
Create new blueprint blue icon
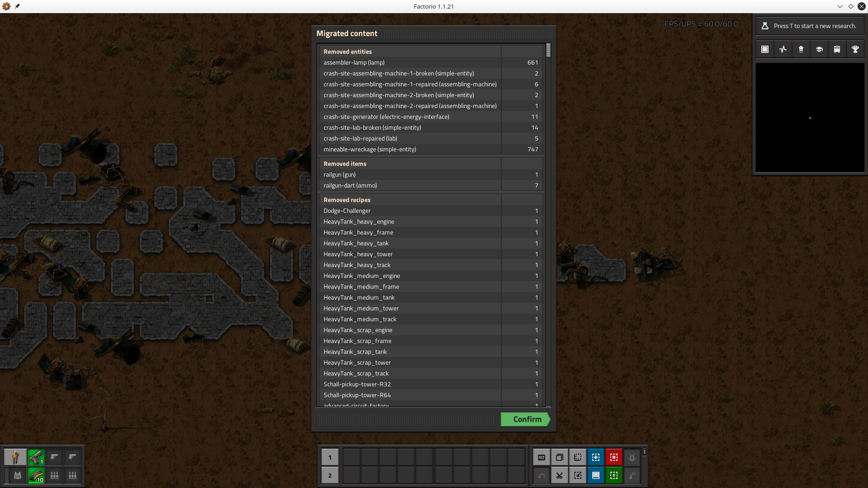pos(596,457)
